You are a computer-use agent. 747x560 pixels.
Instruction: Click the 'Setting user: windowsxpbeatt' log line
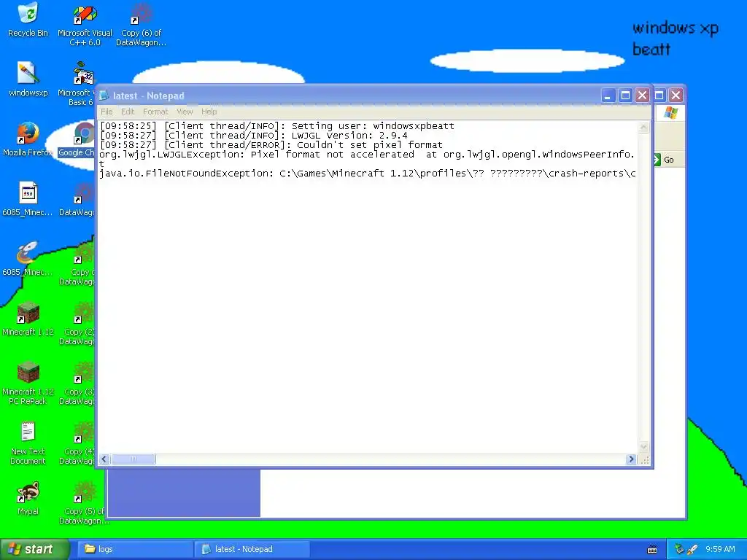tap(276, 126)
